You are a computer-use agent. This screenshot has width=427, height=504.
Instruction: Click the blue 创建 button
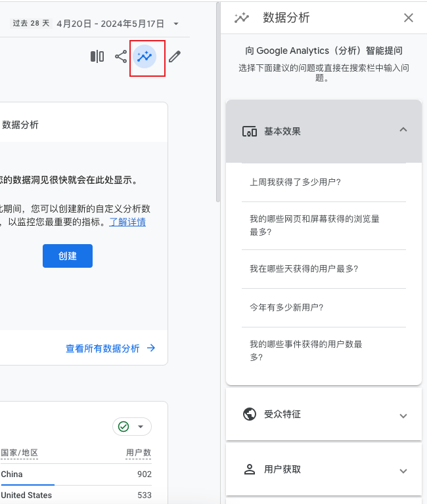tap(68, 256)
